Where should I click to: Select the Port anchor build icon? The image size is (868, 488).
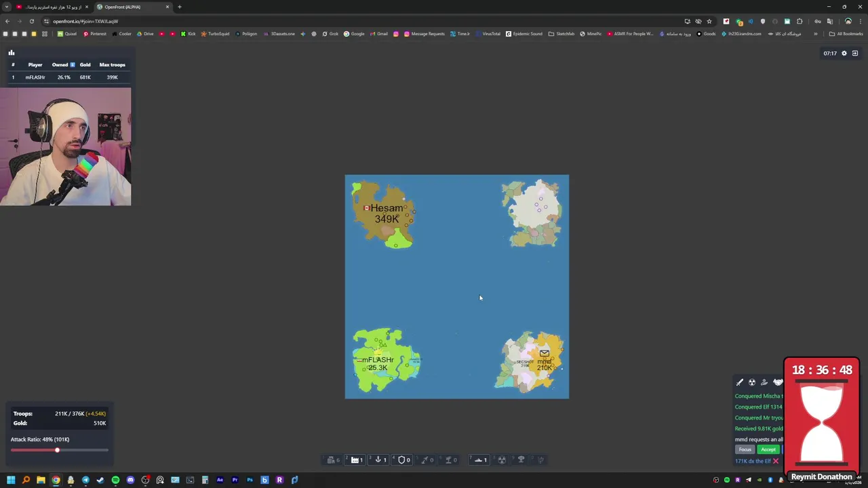click(378, 460)
